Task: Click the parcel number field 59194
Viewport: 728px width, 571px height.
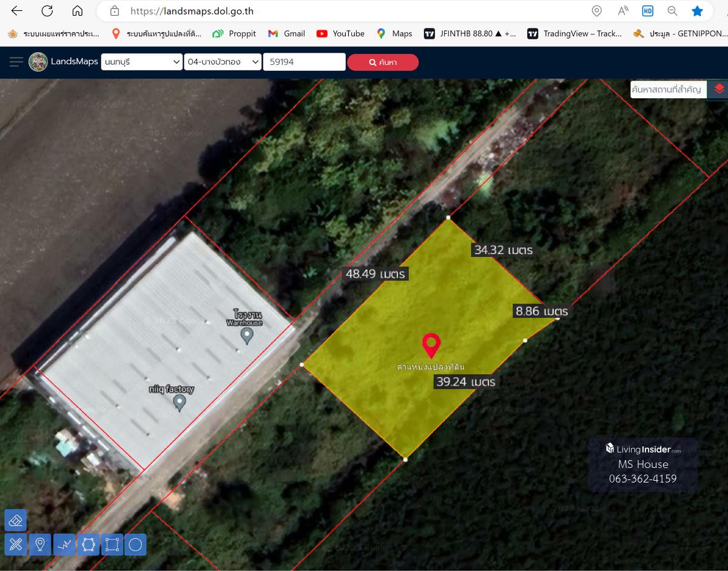Action: [304, 62]
